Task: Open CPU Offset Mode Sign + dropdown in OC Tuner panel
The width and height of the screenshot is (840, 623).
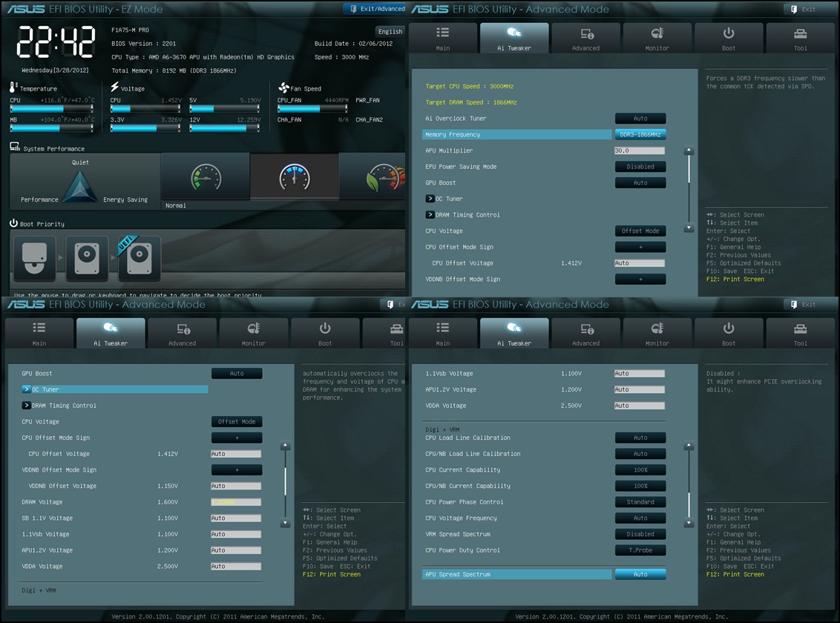Action: [237, 438]
